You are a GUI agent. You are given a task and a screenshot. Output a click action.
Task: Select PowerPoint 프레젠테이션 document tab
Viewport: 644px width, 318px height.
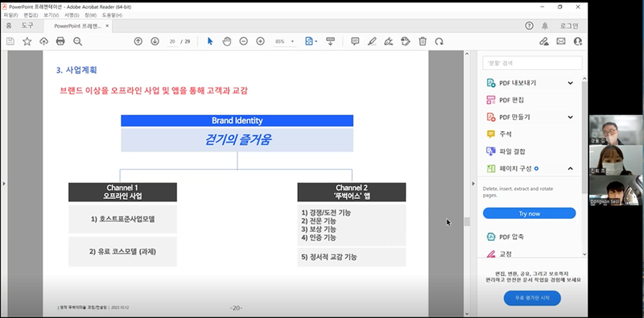[x=77, y=26]
